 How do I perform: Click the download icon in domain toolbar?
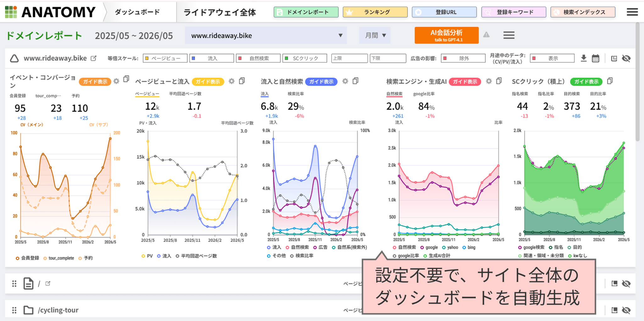point(584,58)
